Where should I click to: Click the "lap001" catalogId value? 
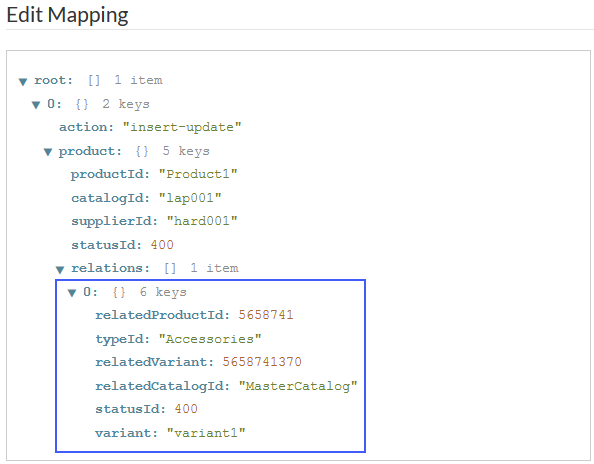click(190, 198)
